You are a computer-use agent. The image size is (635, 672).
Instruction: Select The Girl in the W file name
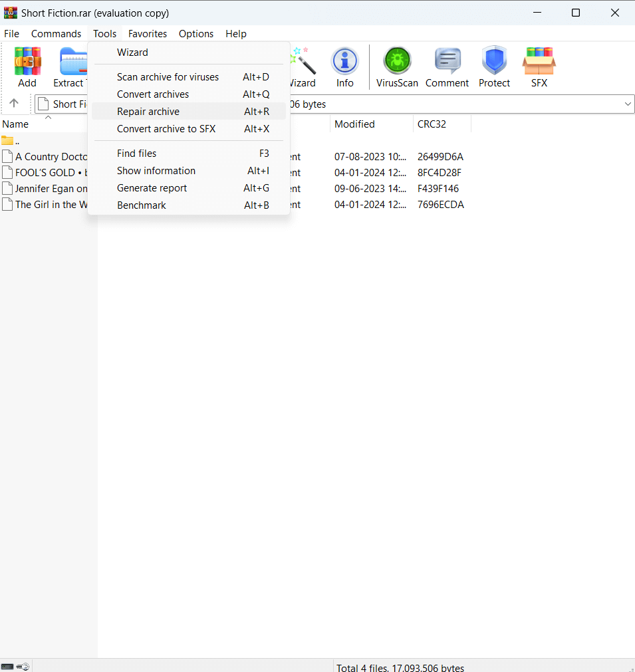51,205
